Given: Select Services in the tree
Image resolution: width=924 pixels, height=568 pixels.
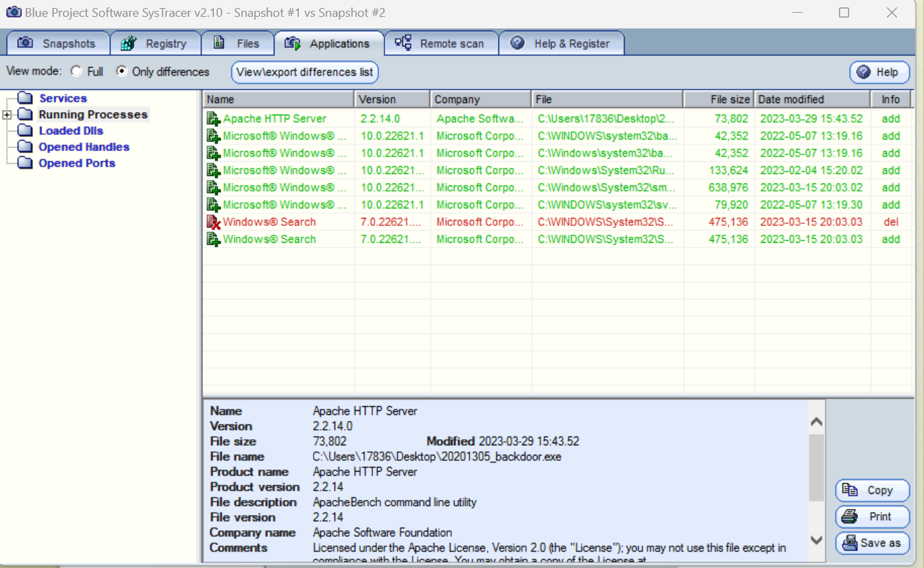Looking at the screenshot, I should click(63, 98).
